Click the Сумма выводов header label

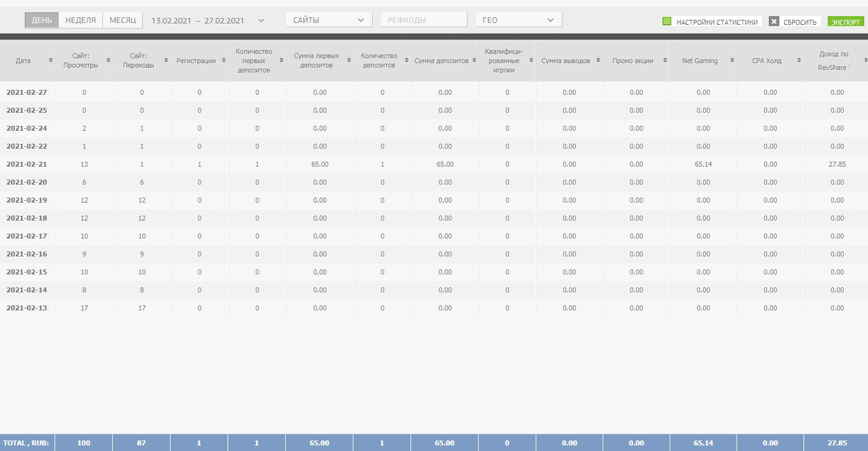(x=566, y=61)
